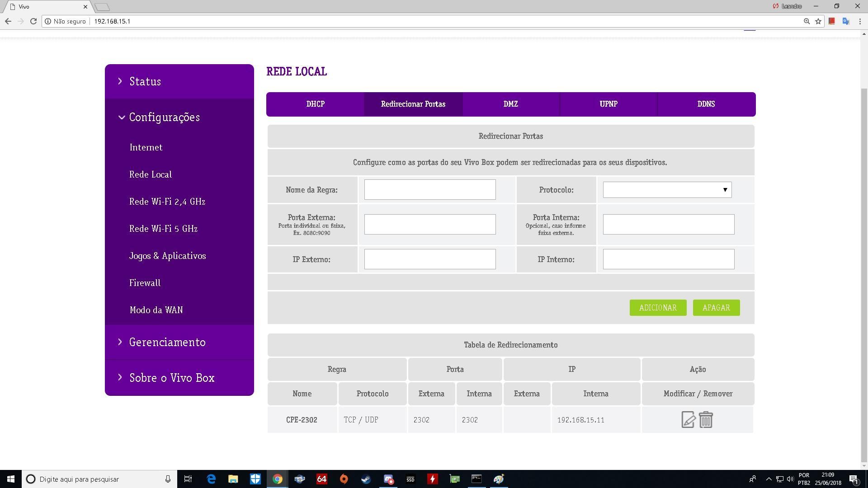Select the Redirecionar Portas tab
Screen dimensions: 868x488
[413, 104]
